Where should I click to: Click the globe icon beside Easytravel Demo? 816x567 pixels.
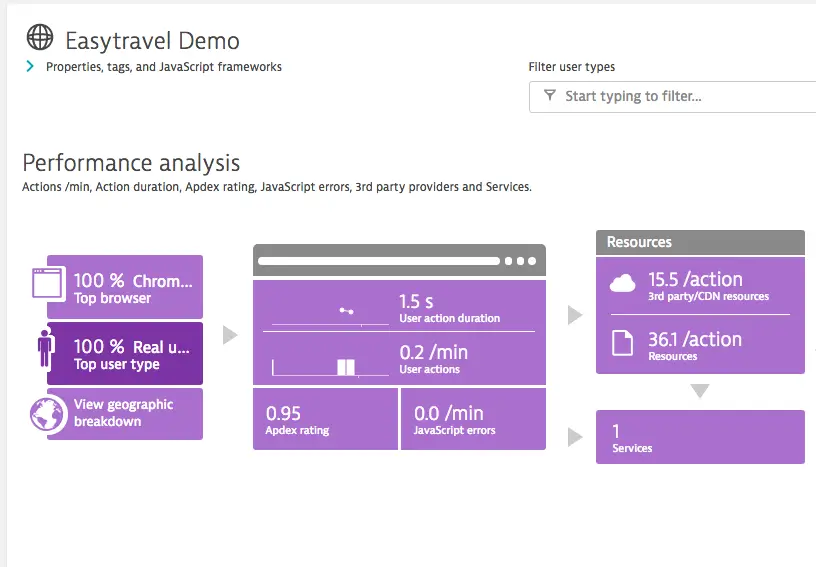[40, 37]
